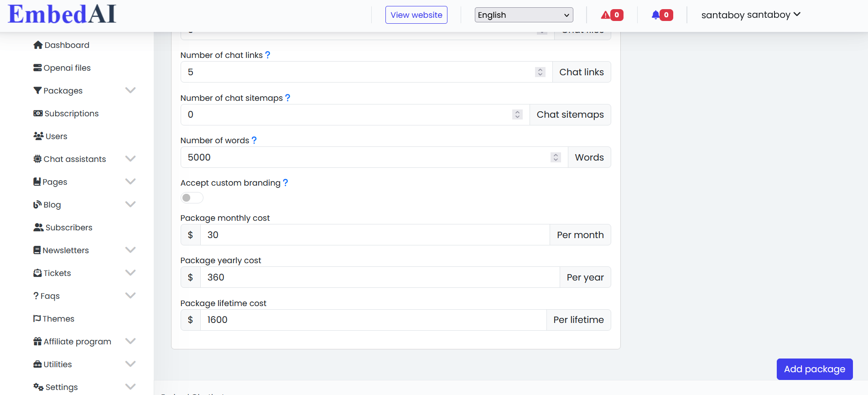The width and height of the screenshot is (868, 395).
Task: Open the santaboy santaboy user menu
Action: (x=751, y=15)
